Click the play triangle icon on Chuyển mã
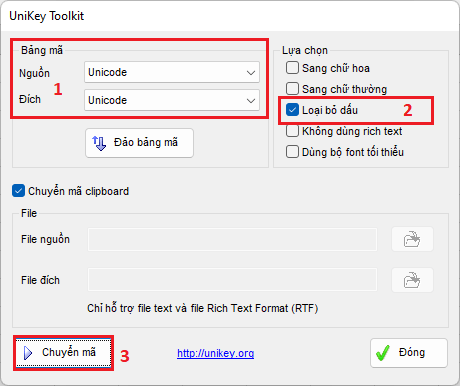Viewport: 460px width, 386px height. coord(28,353)
